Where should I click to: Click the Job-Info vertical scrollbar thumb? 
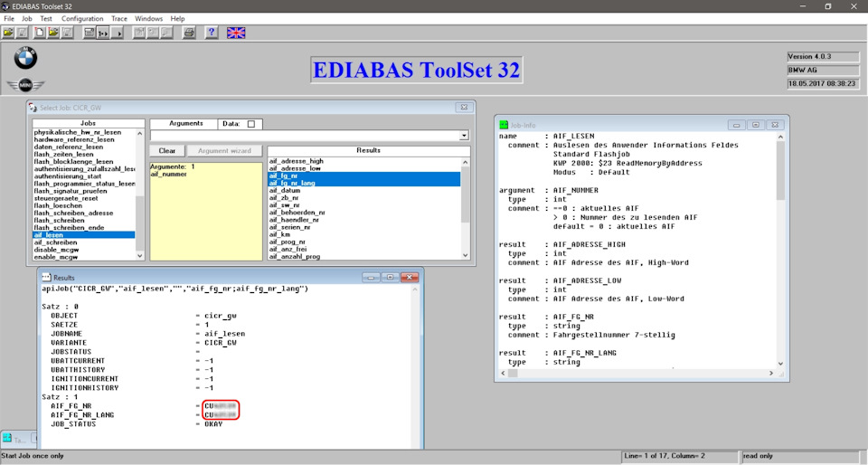pyautogui.click(x=780, y=170)
